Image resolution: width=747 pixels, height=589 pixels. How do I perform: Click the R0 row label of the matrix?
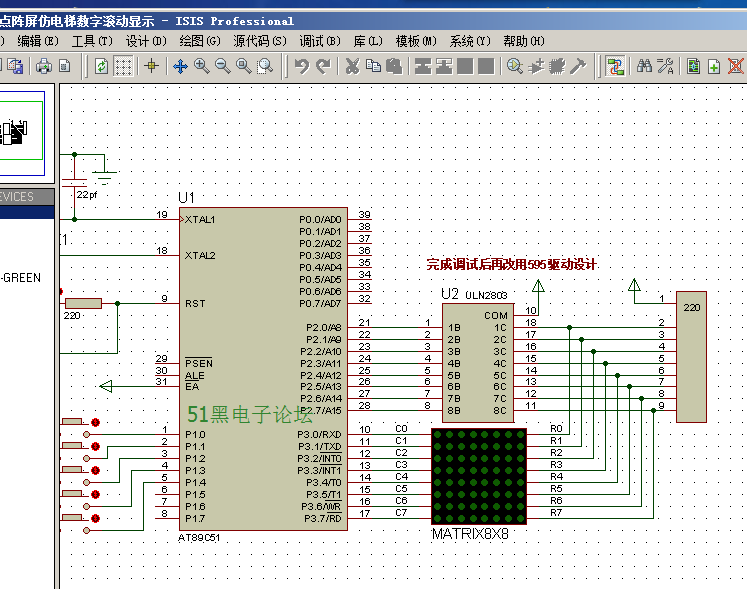pyautogui.click(x=556, y=428)
